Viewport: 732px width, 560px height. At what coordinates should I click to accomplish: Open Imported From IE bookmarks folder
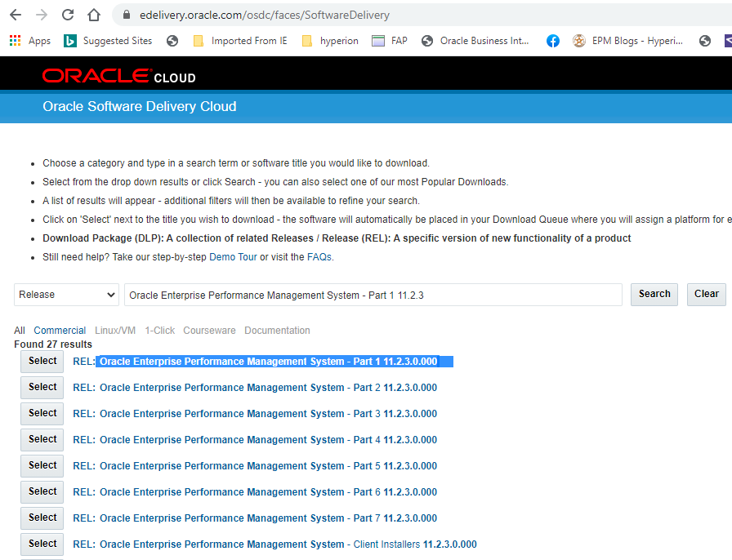240,41
